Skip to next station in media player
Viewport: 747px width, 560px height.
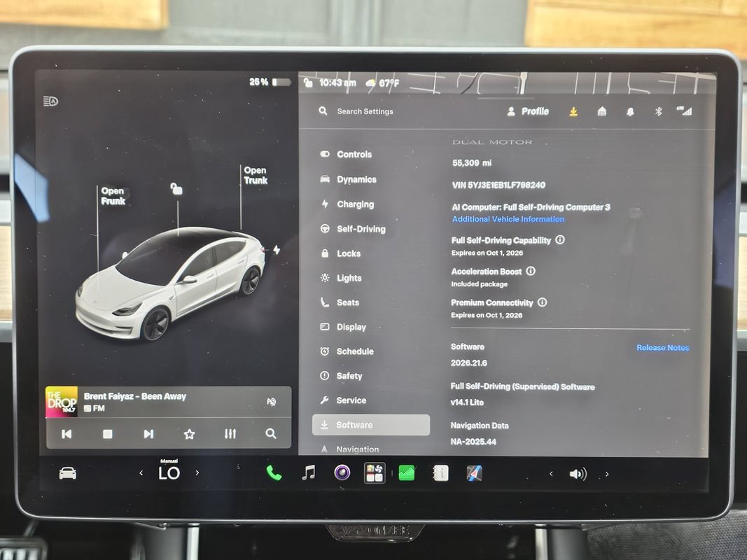click(x=148, y=434)
